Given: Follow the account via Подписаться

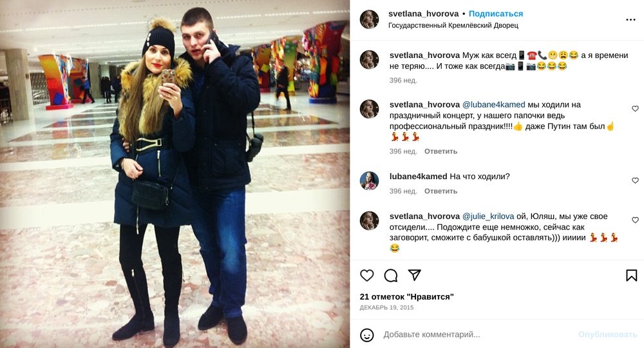Looking at the screenshot, I should click(x=496, y=14).
